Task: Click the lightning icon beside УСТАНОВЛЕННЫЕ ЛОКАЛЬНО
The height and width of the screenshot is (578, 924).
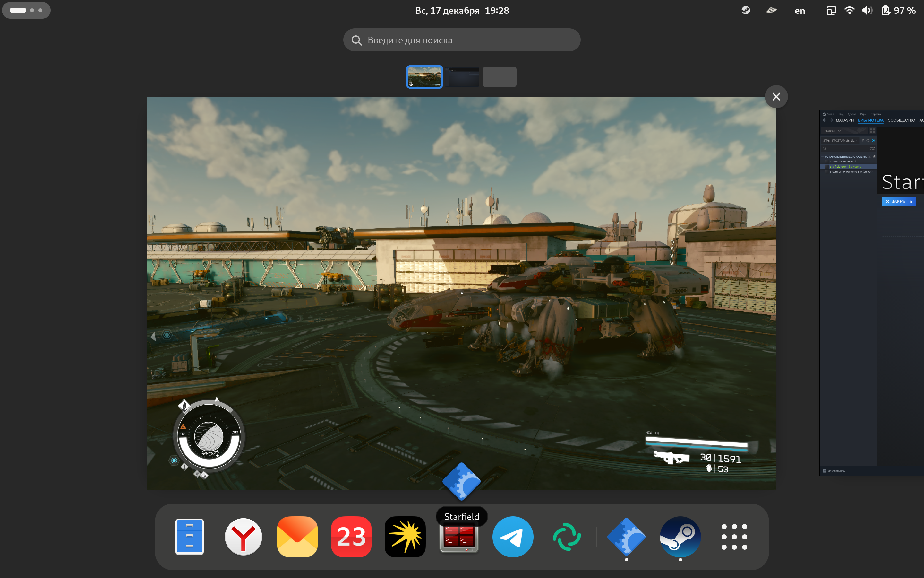Action: pos(874,157)
